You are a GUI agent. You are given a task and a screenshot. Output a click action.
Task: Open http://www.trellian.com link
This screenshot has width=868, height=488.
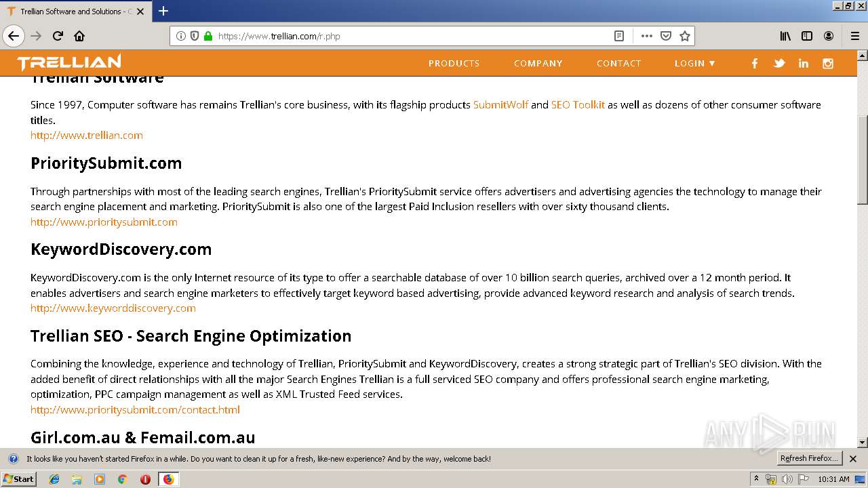[x=87, y=135]
